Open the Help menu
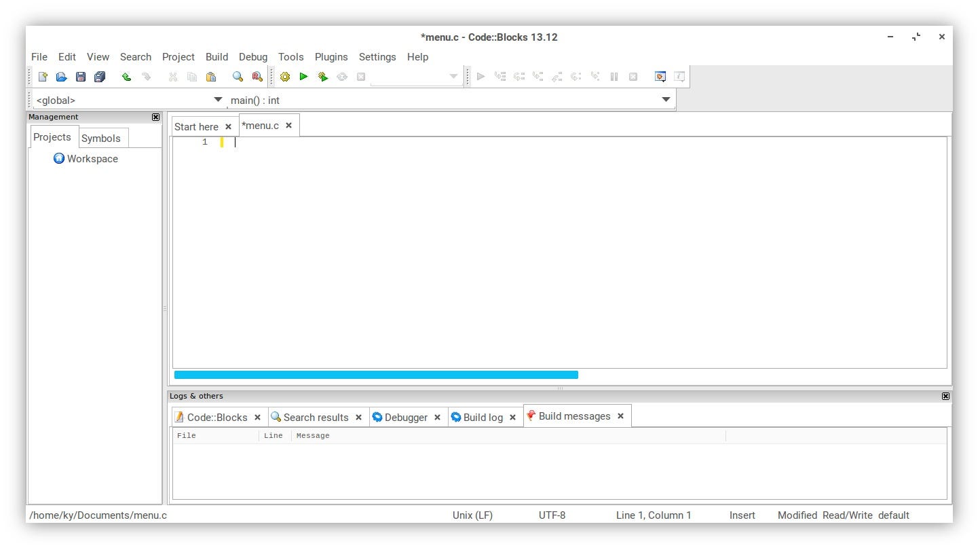This screenshot has width=980, height=550. 418,57
